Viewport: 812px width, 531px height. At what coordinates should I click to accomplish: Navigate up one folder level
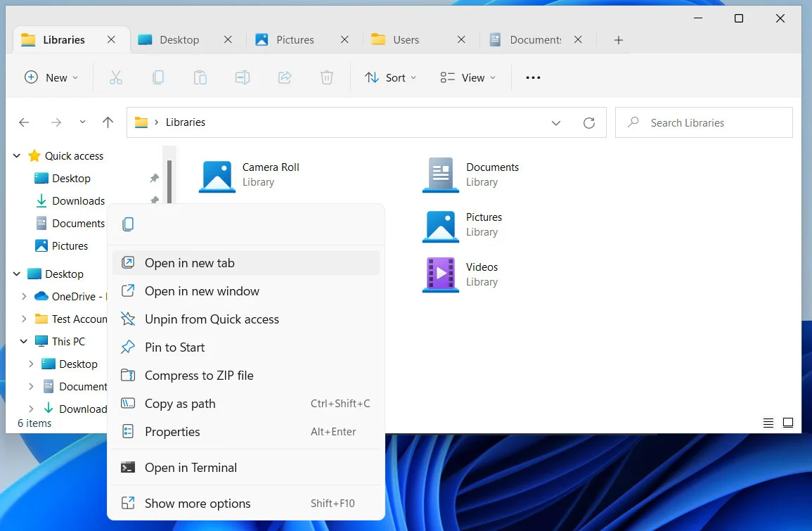(108, 122)
